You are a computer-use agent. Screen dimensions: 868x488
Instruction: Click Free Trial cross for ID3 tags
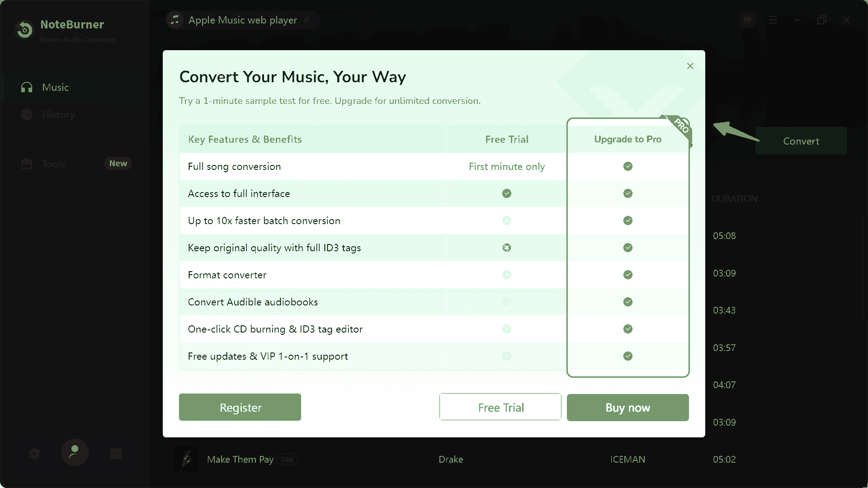point(507,248)
